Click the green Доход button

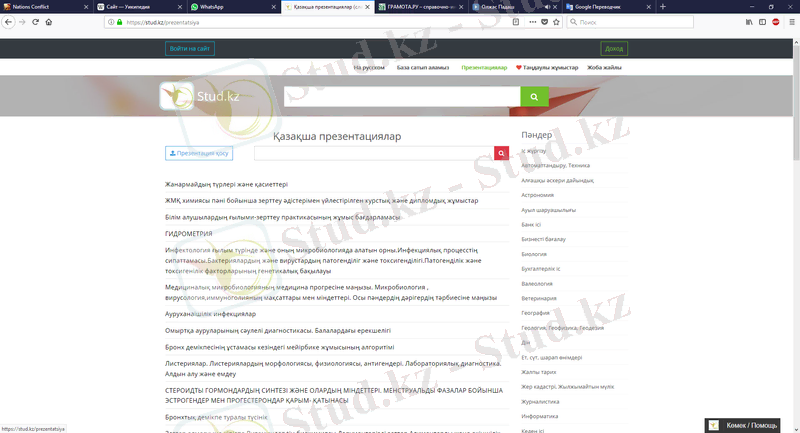pos(614,48)
